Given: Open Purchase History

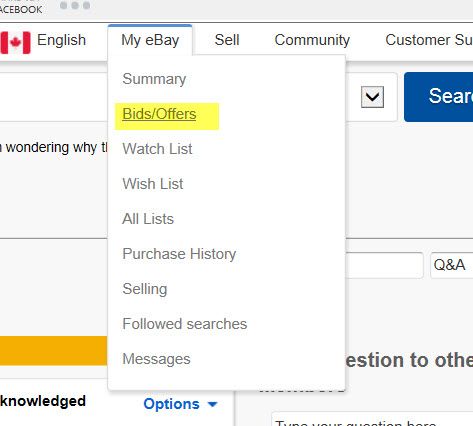Looking at the screenshot, I should click(179, 254).
